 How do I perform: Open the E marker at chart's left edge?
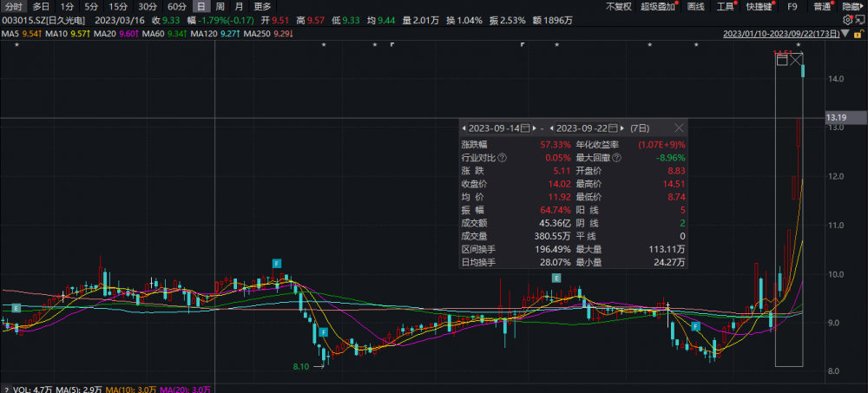(x=16, y=308)
